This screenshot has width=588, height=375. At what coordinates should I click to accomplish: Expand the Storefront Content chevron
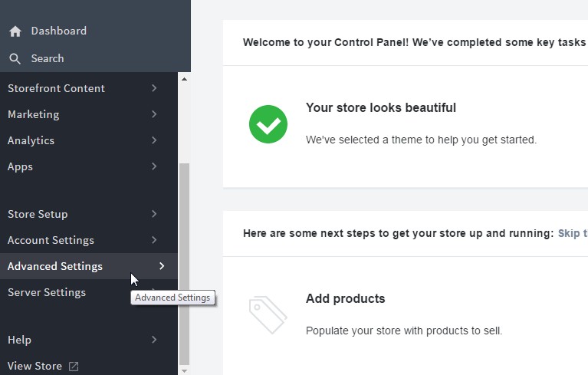[154, 88]
